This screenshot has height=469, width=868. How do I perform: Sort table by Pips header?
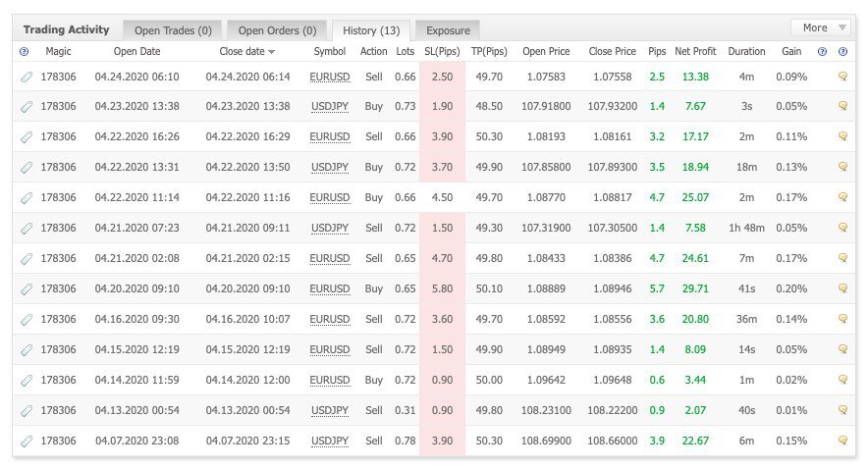657,51
